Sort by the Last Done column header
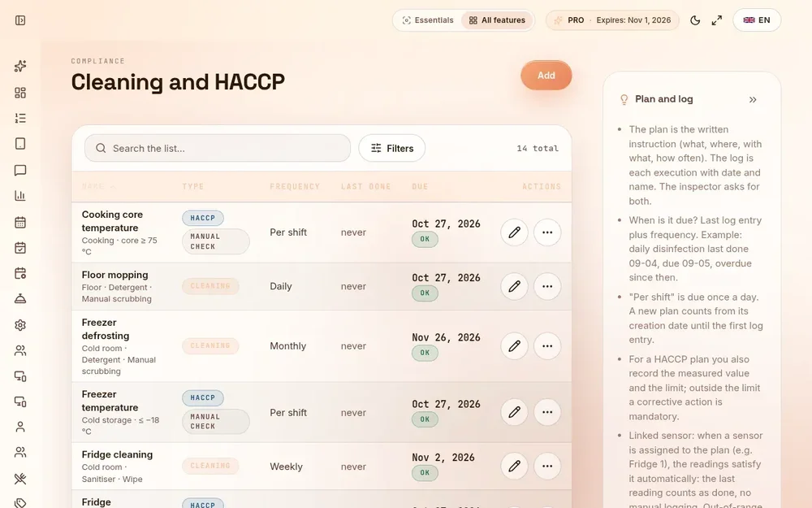Image resolution: width=812 pixels, height=508 pixels. pyautogui.click(x=365, y=187)
